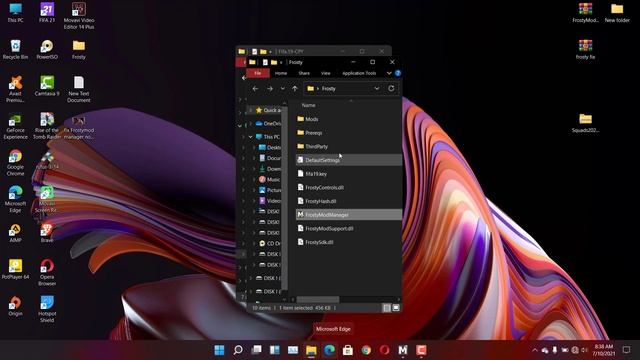The image size is (640, 360).
Task: Select the DefaultSettings file
Action: click(349, 160)
